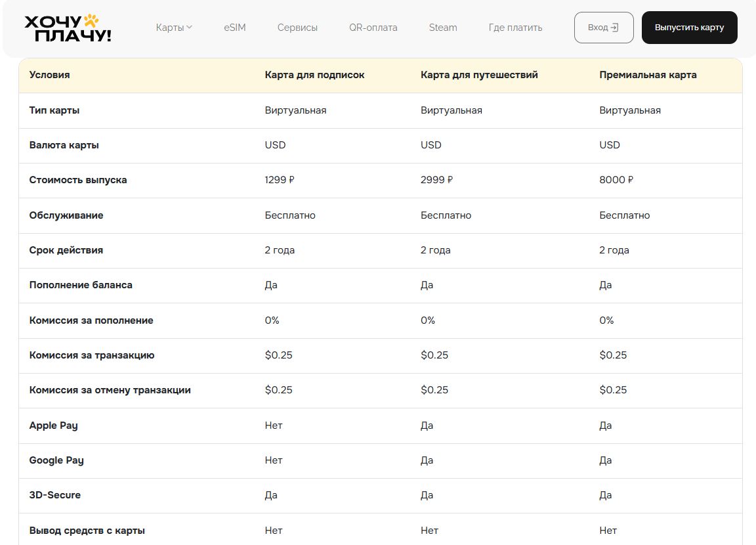The image size is (756, 545).
Task: Click the Вывод средств с карты label
Action: tap(87, 531)
